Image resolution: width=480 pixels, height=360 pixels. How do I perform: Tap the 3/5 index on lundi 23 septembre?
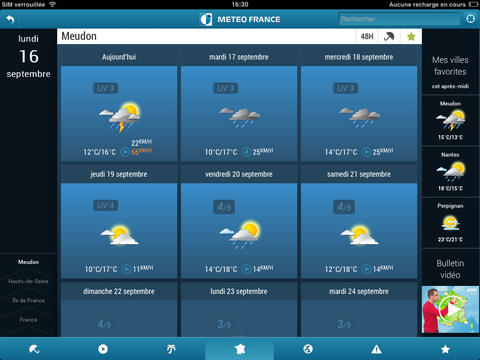(x=224, y=324)
